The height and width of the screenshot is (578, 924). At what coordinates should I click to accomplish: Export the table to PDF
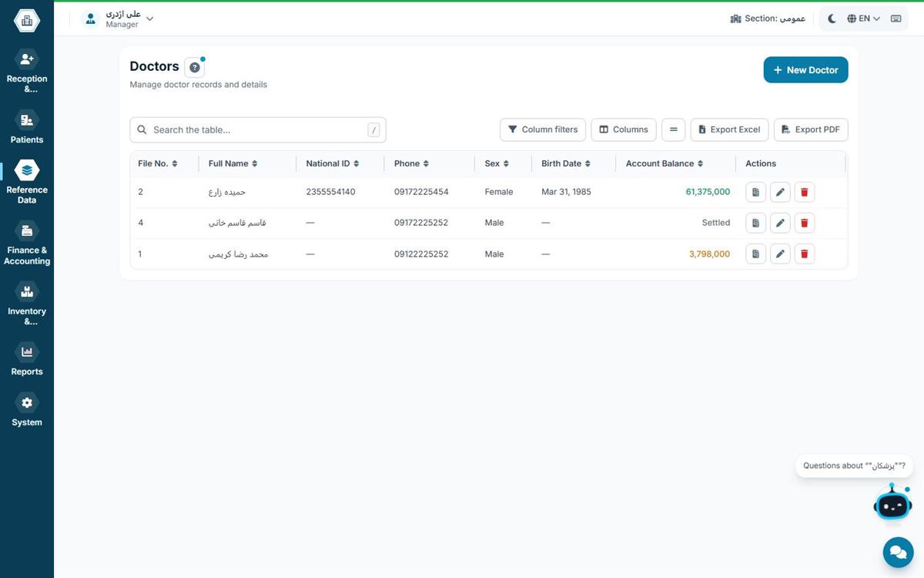tap(811, 129)
